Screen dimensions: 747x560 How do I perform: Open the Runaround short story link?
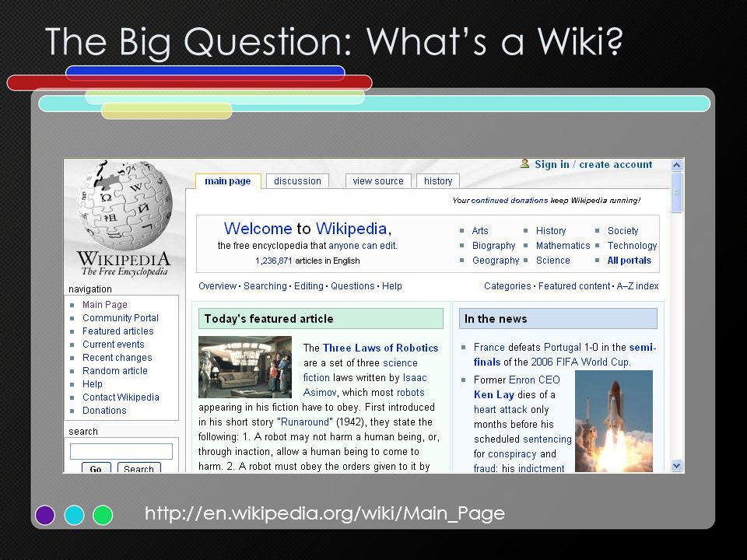coord(305,422)
